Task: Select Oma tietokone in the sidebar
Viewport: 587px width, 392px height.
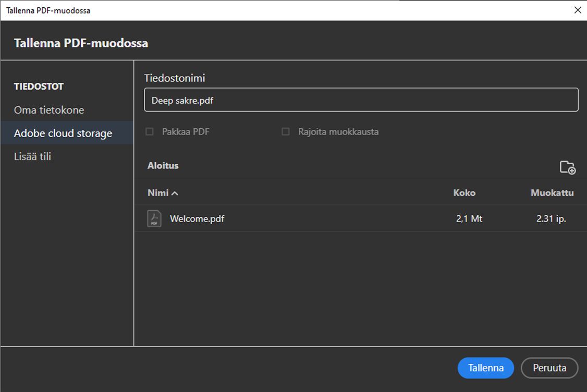Action: (49, 110)
